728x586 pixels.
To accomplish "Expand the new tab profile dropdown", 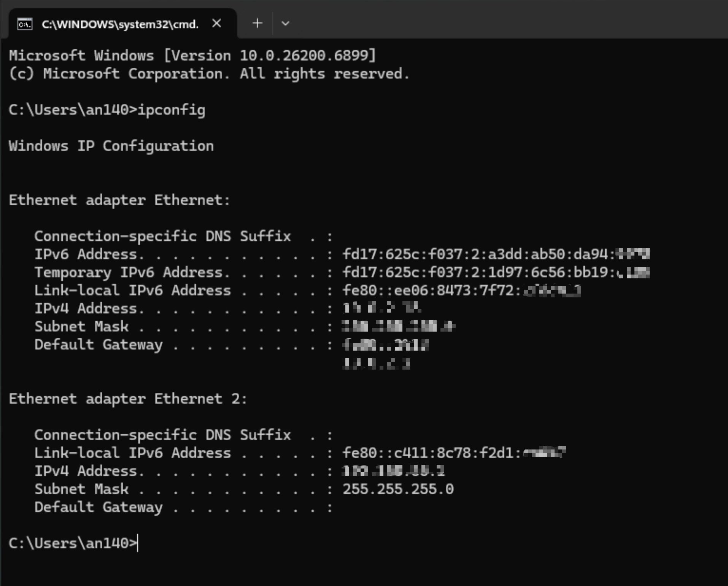I will pos(285,24).
